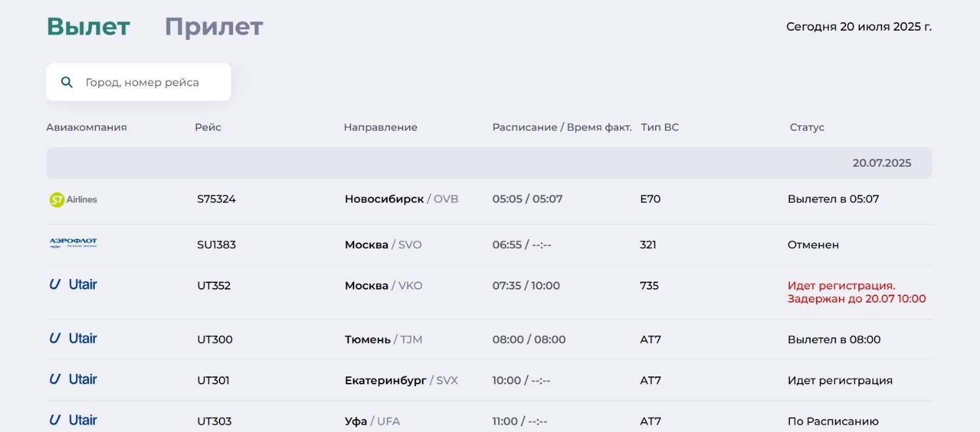
Task: Select the Вылет tab
Action: click(x=88, y=27)
